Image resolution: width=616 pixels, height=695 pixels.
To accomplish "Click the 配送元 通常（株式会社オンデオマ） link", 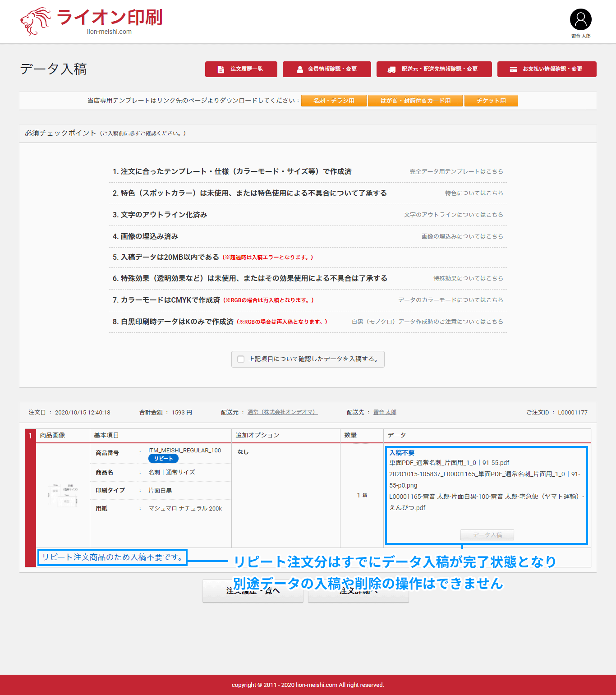I will (x=282, y=412).
